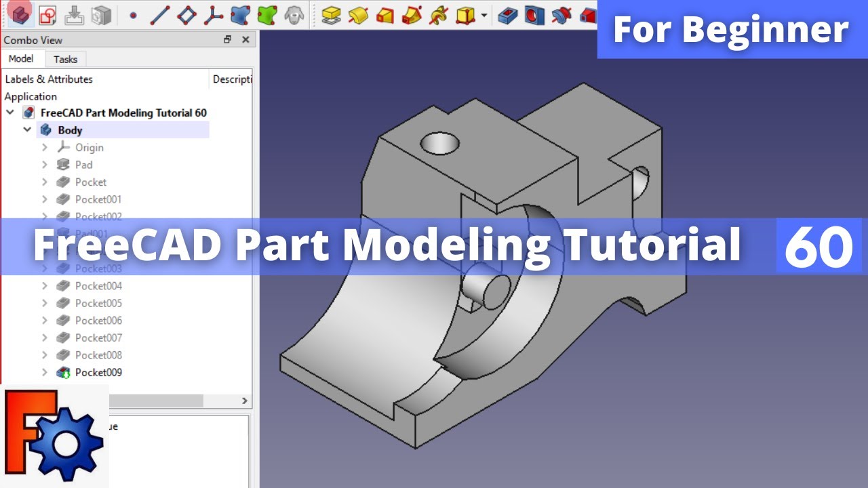Select the datum line tool
The image size is (868, 488).
click(159, 15)
